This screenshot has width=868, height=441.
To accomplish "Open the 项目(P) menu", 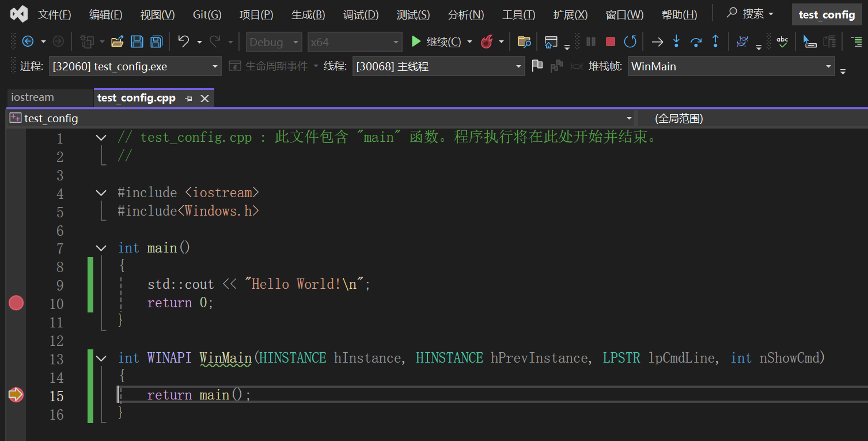I will [256, 14].
